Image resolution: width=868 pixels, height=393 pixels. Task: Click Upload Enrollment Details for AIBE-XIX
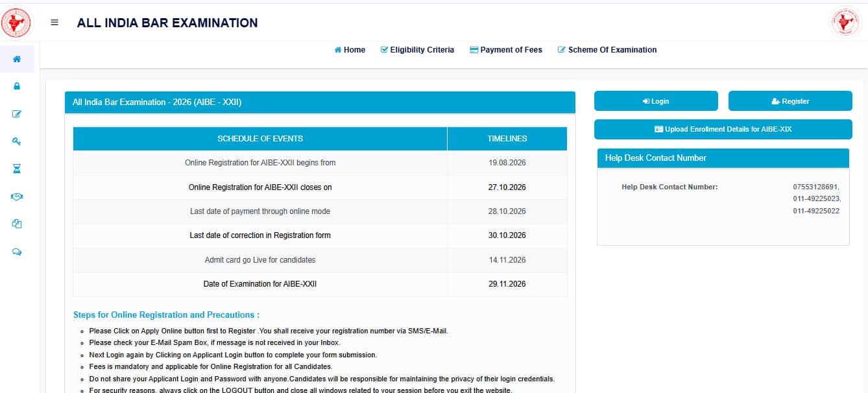pos(723,129)
